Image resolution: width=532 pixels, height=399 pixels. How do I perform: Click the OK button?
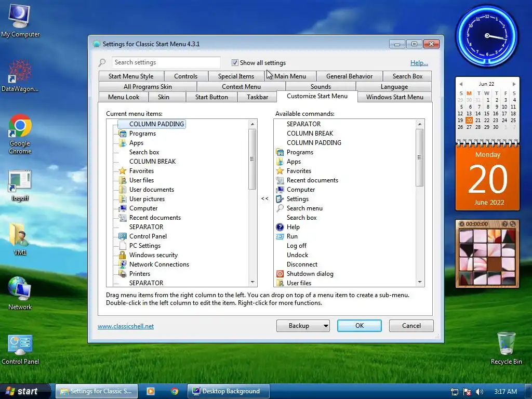[360, 326]
